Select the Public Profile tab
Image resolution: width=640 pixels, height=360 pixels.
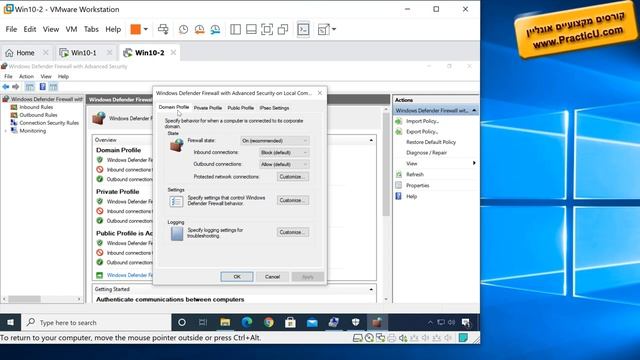(240, 108)
